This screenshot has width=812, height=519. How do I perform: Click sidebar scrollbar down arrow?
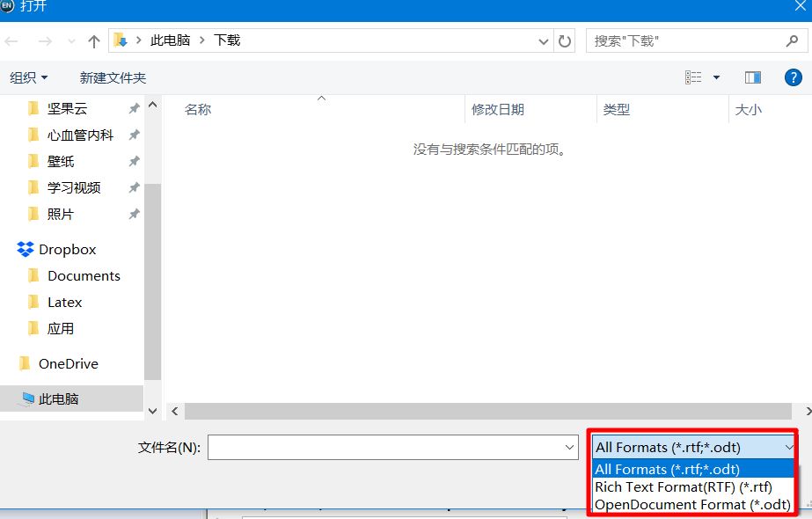tap(153, 411)
